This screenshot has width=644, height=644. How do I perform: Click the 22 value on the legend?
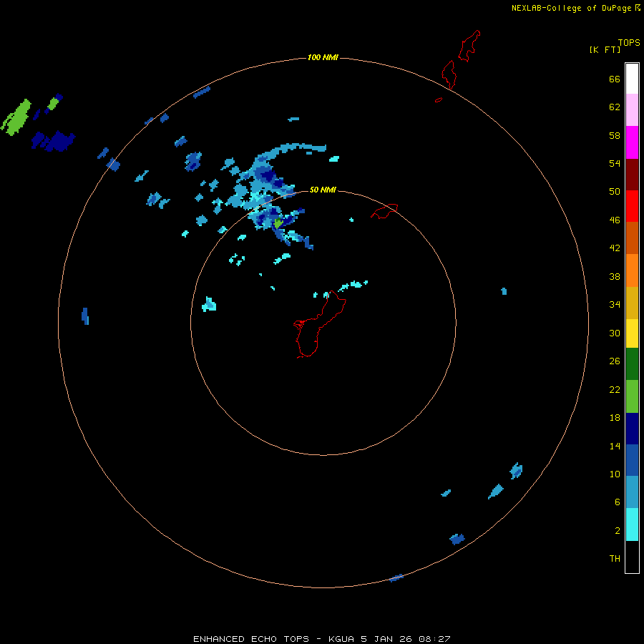click(615, 389)
